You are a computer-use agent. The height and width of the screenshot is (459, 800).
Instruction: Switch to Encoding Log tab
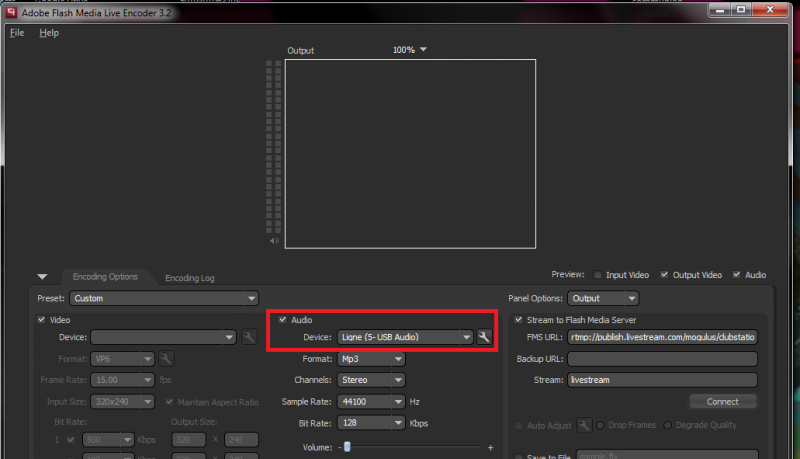click(x=190, y=278)
